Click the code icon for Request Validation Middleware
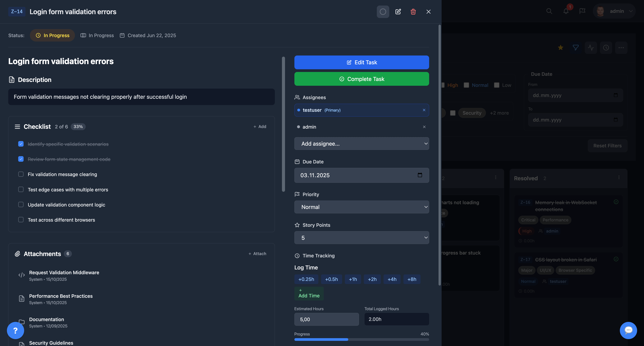This screenshot has height=346, width=644. coord(22,275)
